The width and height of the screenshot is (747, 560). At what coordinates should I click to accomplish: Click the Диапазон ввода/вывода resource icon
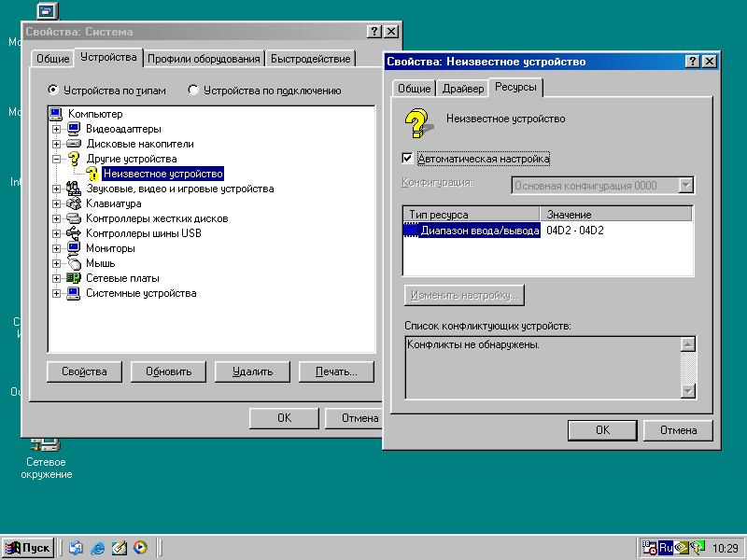pos(411,230)
